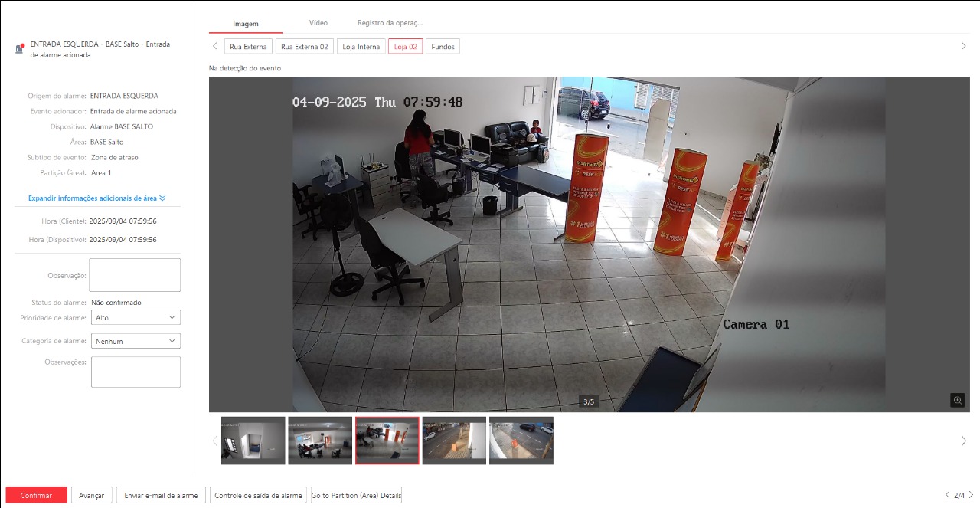
Task: Click the thumbnail strip left arrow
Action: tap(215, 441)
